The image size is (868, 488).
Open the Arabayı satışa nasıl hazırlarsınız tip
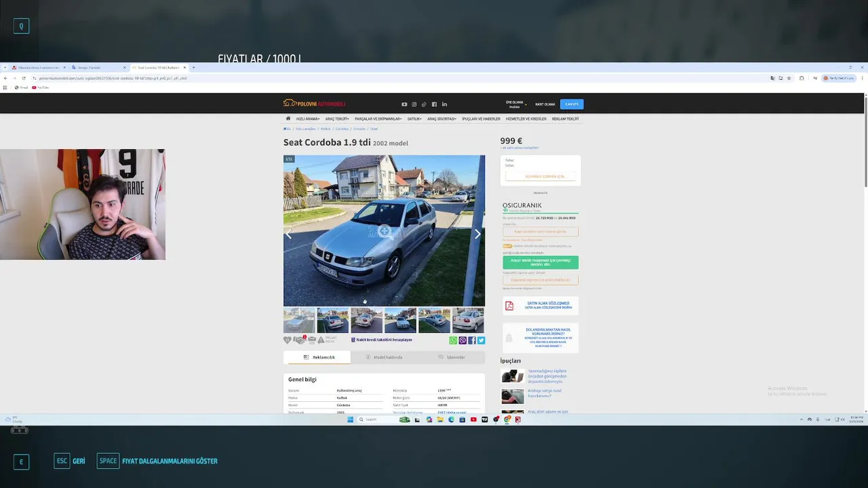[545, 393]
